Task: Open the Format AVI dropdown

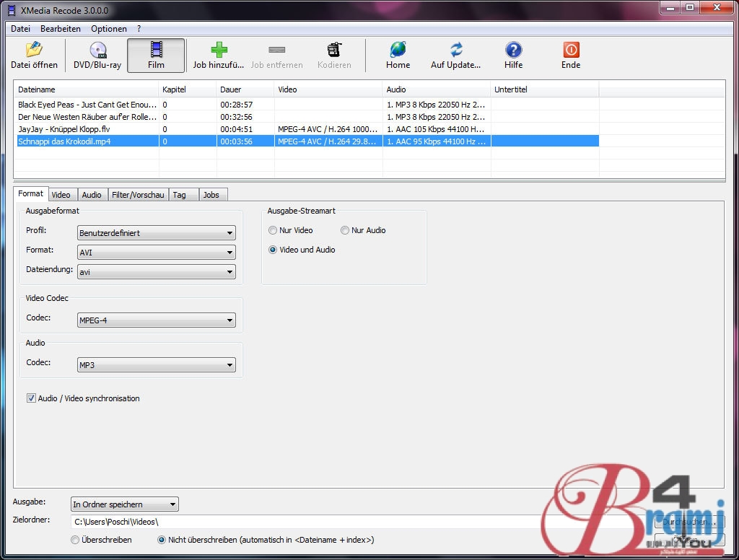Action: point(157,253)
